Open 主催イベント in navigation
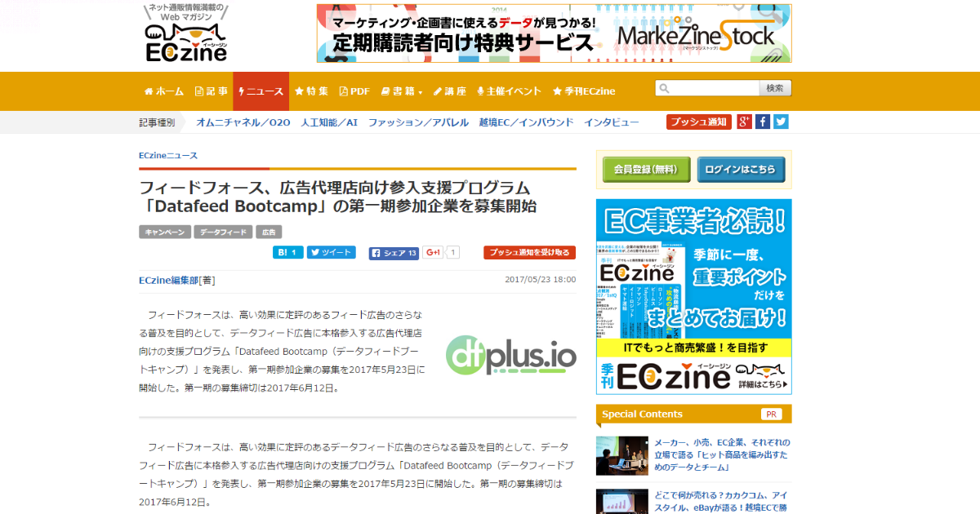Viewport: 980px width, 514px height. (x=509, y=91)
